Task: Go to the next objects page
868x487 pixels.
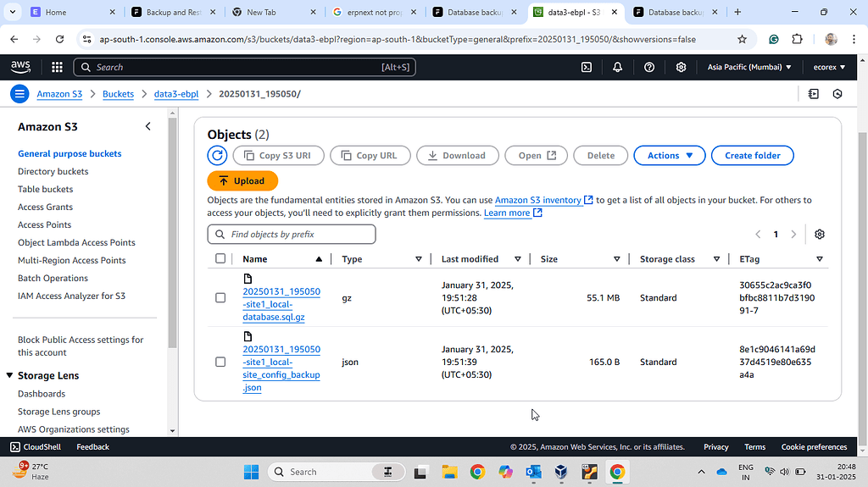Action: (x=793, y=234)
